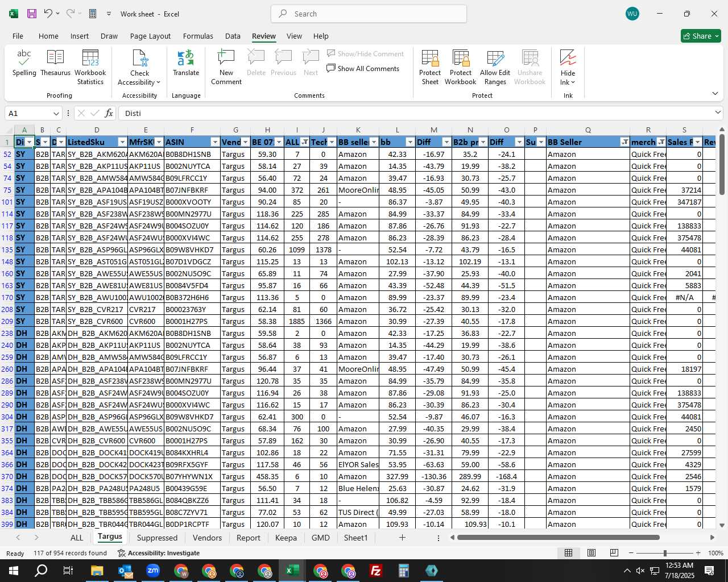
Task: Click the Insert Function fx icon
Action: (x=109, y=113)
